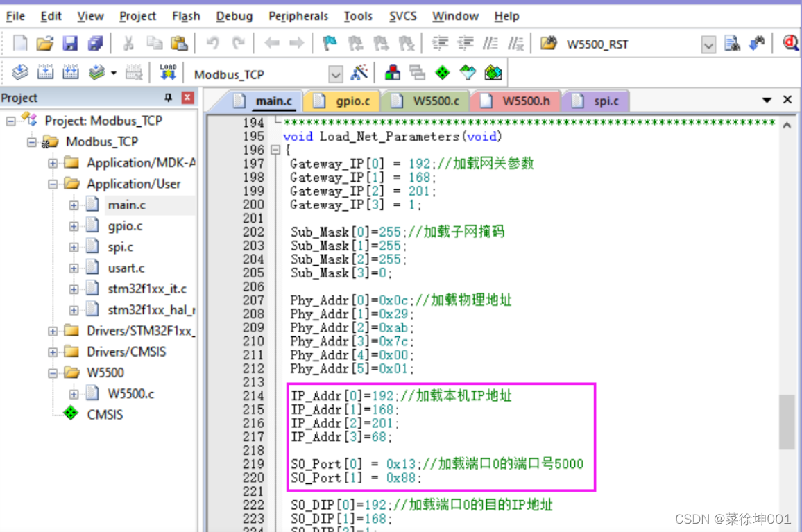Viewport: 802px width, 532px height.
Task: Download code to flash with the LOAD icon
Action: point(168,73)
